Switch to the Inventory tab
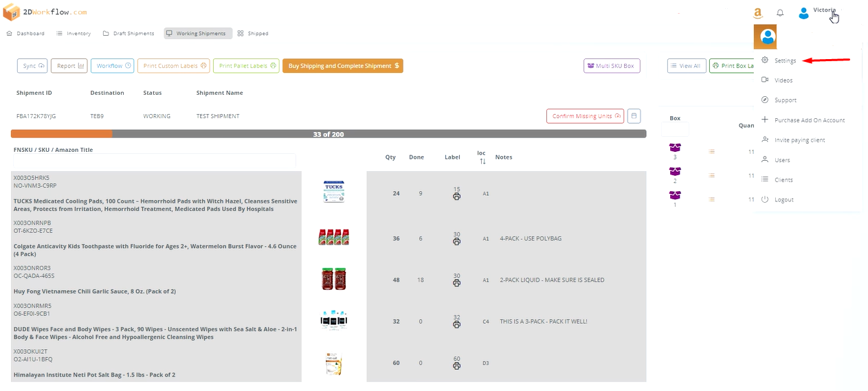Image resolution: width=868 pixels, height=391 pixels. 74,34
